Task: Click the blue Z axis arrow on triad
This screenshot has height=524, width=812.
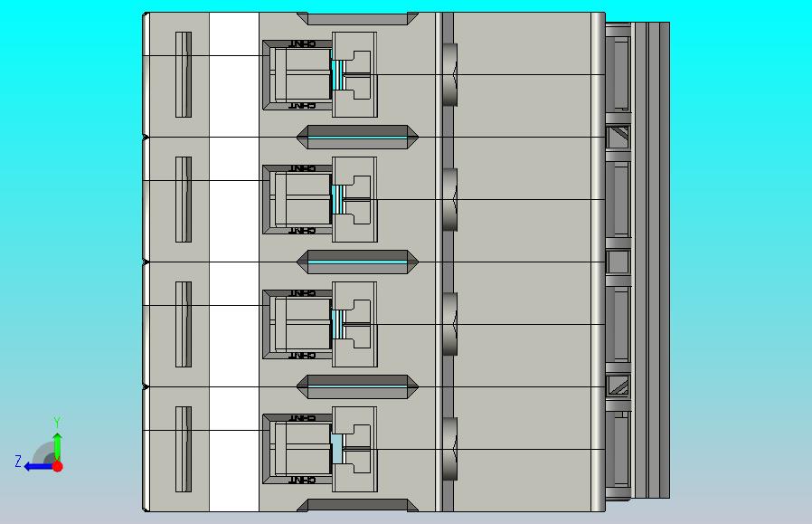Action: click(x=37, y=467)
